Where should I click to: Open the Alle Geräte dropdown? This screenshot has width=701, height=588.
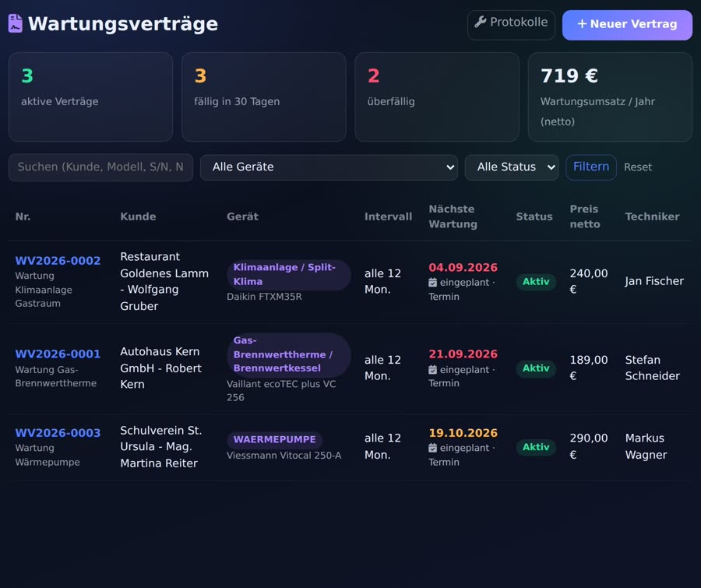329,167
